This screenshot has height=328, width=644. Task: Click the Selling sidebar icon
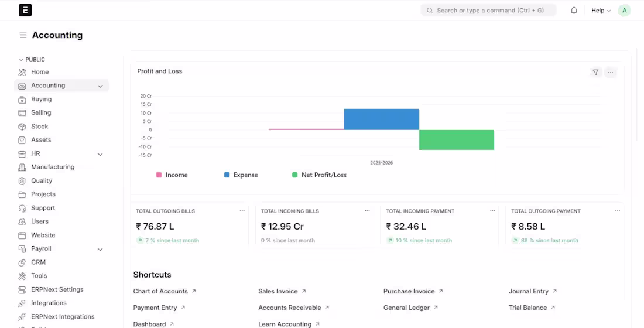point(22,112)
